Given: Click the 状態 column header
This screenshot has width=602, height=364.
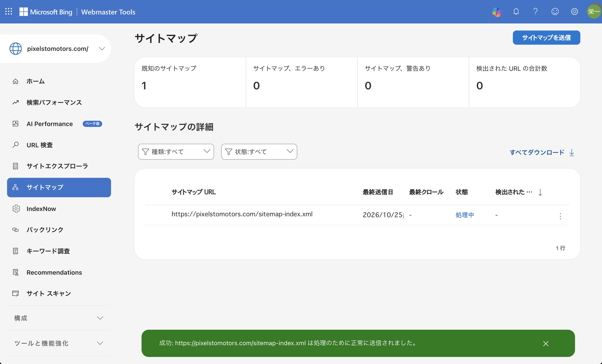Looking at the screenshot, I should 462,192.
